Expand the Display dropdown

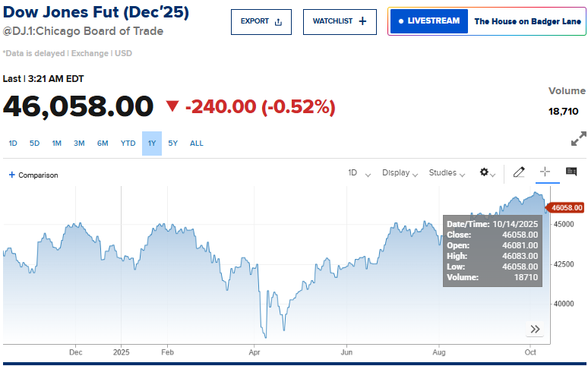point(400,173)
